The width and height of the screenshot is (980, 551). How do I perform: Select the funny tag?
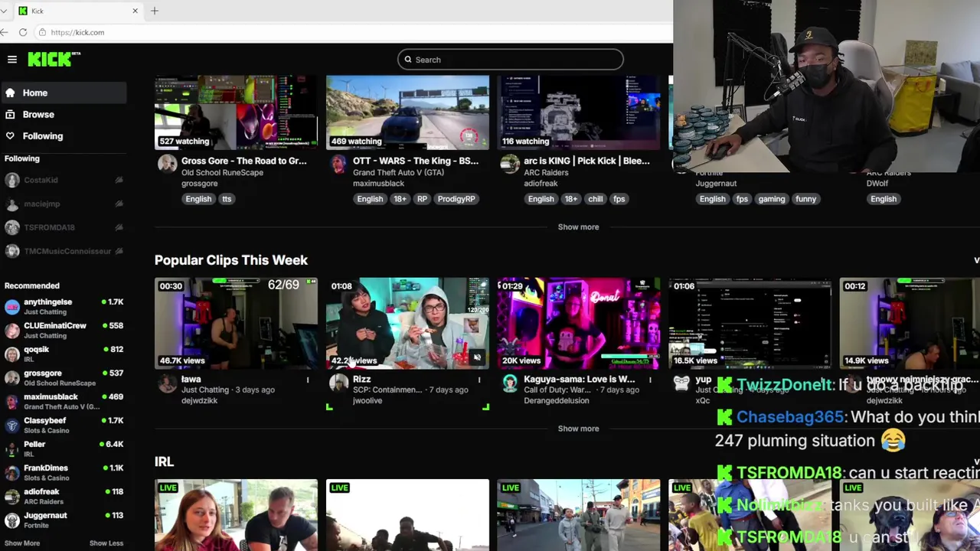[805, 199]
